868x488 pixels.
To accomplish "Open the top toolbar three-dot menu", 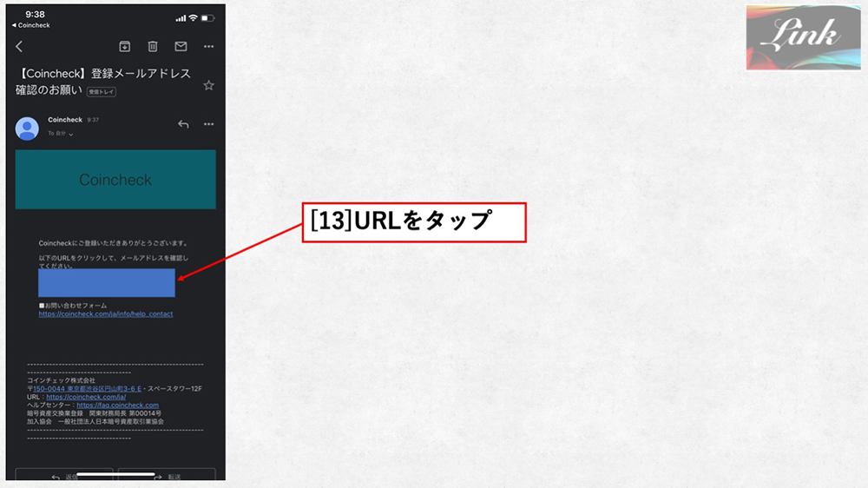I will pyautogui.click(x=208, y=47).
